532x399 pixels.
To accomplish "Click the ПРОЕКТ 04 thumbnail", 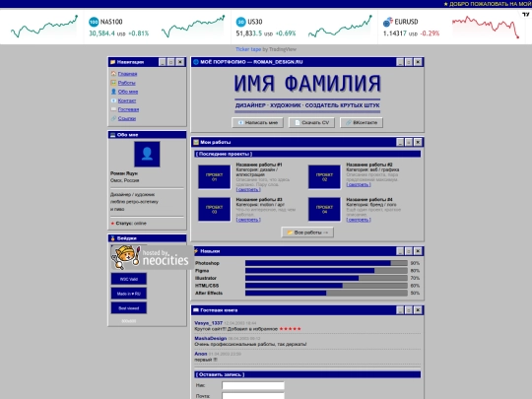I will pyautogui.click(x=324, y=209).
